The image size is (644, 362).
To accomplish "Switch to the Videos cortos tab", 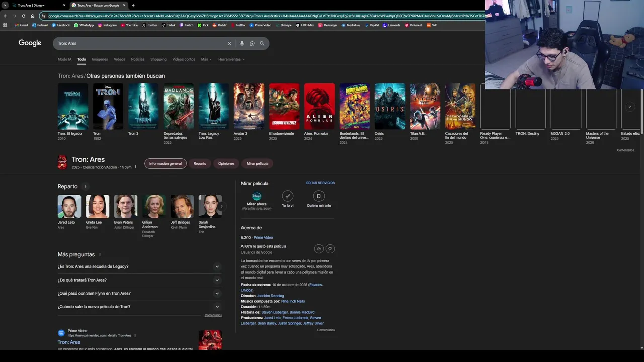I will click(184, 59).
